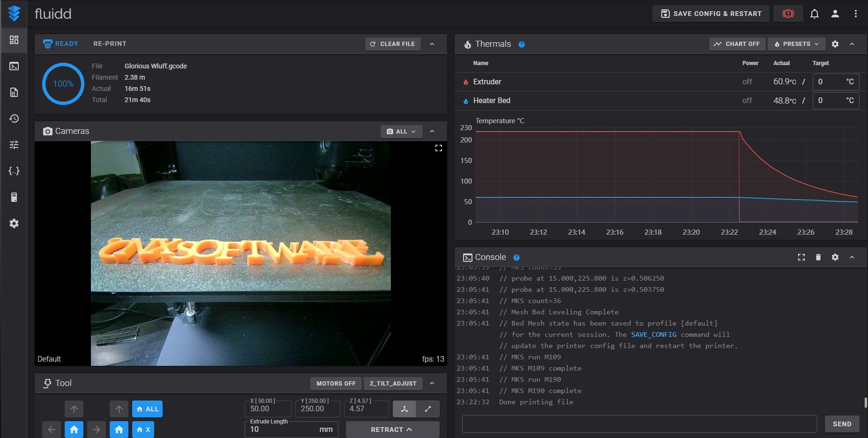
Task: Move toolhead left on X axis
Action: point(52,430)
